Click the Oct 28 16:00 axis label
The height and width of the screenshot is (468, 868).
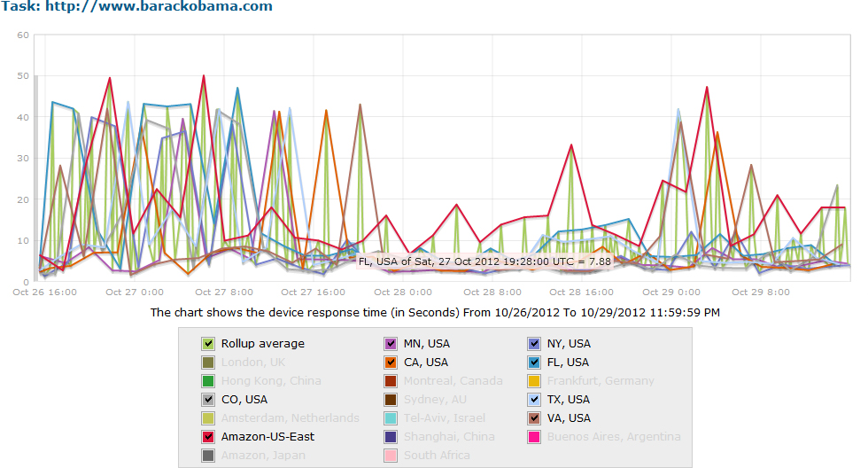[x=582, y=292]
